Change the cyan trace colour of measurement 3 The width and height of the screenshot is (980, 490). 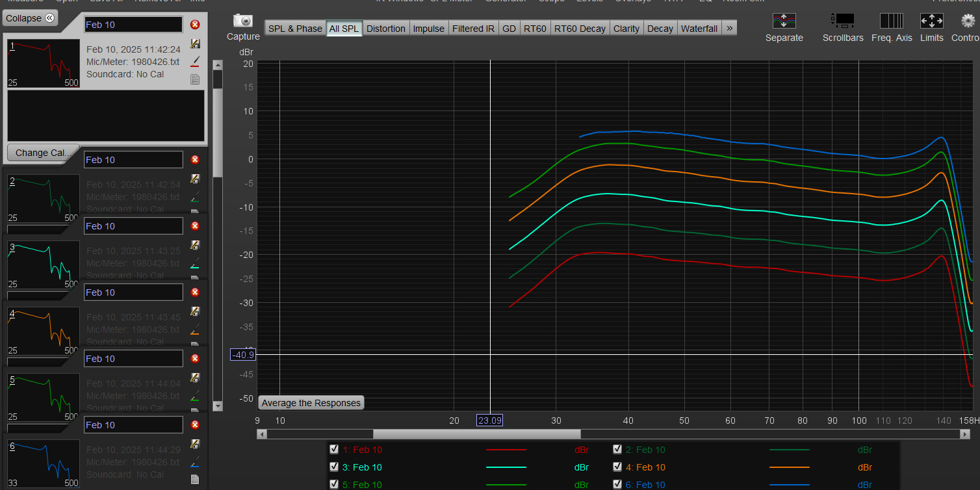[x=195, y=263]
